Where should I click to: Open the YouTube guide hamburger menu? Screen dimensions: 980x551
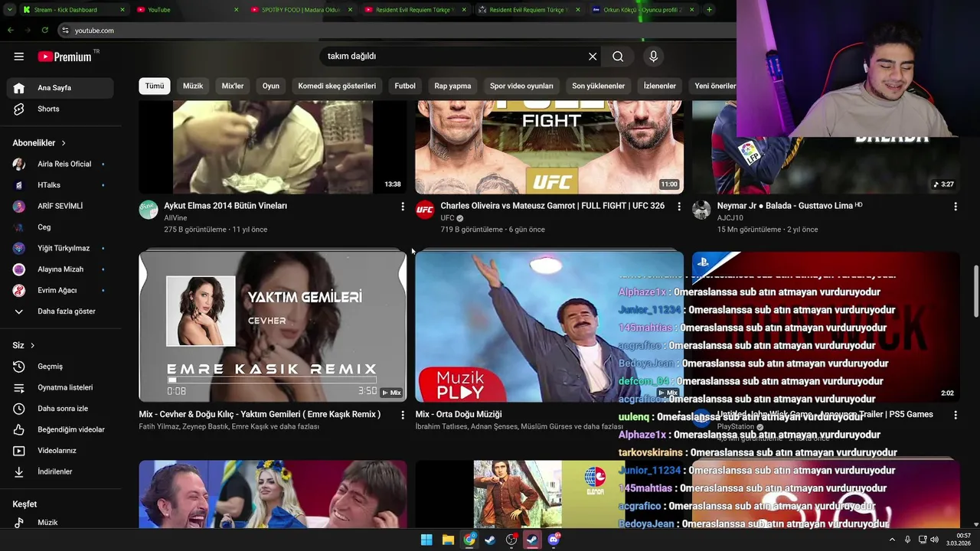coord(18,56)
